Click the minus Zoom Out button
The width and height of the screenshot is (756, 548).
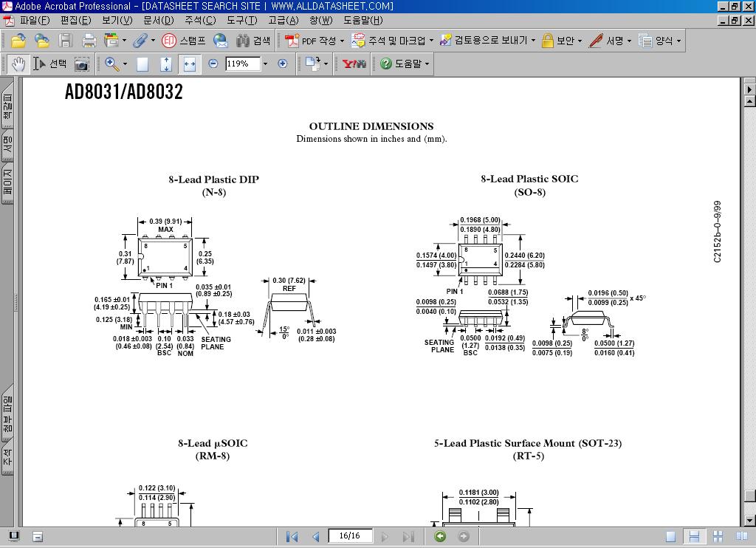point(213,64)
